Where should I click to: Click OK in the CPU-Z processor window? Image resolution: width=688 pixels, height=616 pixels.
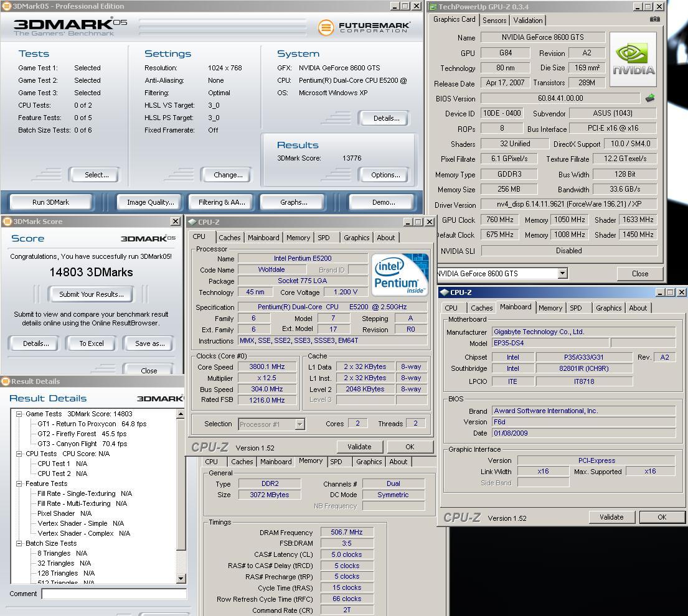click(410, 447)
